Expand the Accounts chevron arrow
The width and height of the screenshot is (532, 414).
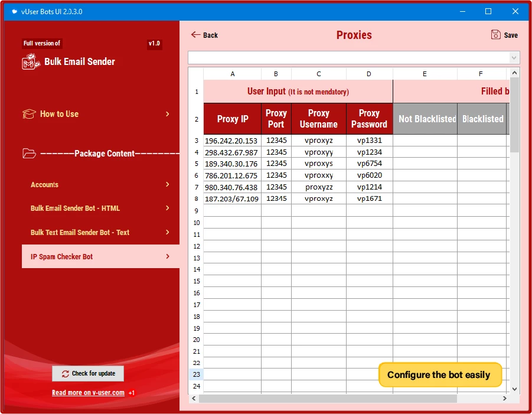point(167,184)
